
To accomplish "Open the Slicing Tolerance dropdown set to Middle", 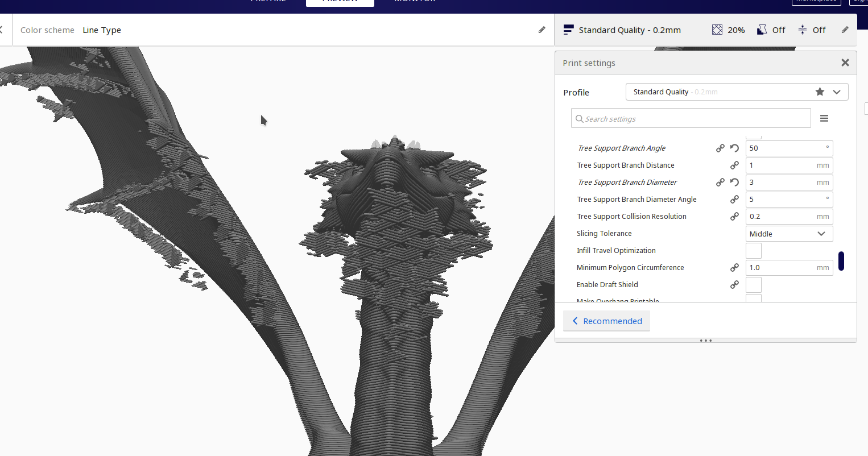I will pyautogui.click(x=789, y=234).
